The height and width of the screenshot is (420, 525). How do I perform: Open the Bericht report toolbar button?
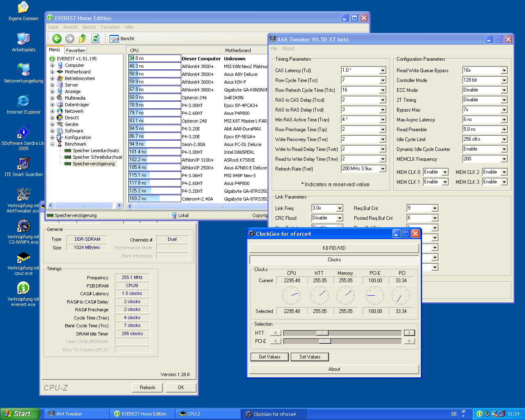(x=122, y=39)
